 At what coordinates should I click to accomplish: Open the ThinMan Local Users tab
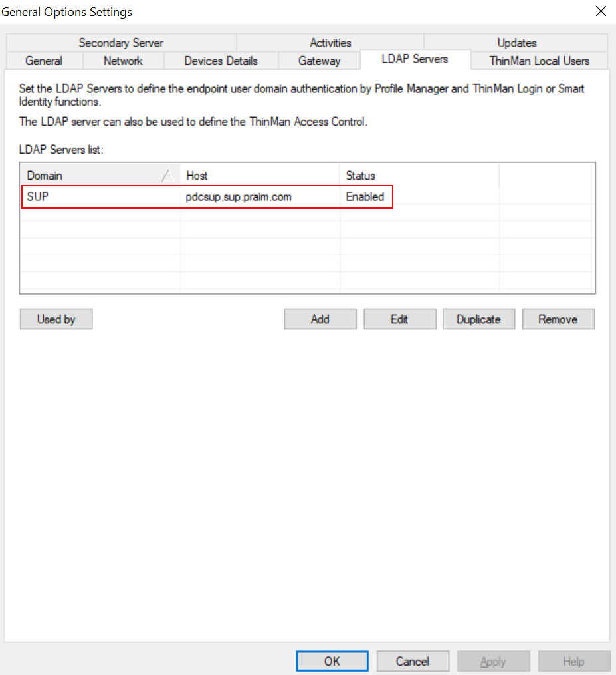coord(540,61)
